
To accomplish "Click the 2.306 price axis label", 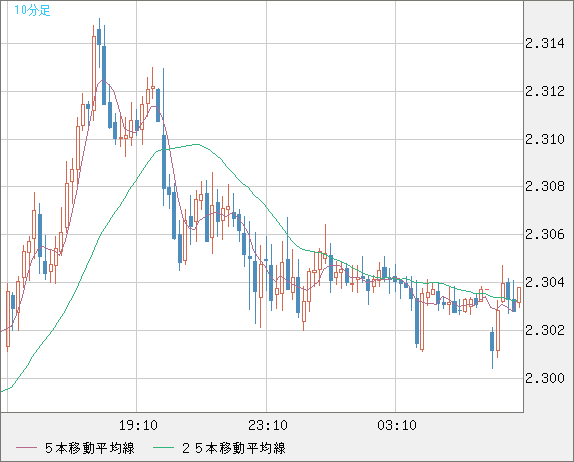I will point(545,235).
